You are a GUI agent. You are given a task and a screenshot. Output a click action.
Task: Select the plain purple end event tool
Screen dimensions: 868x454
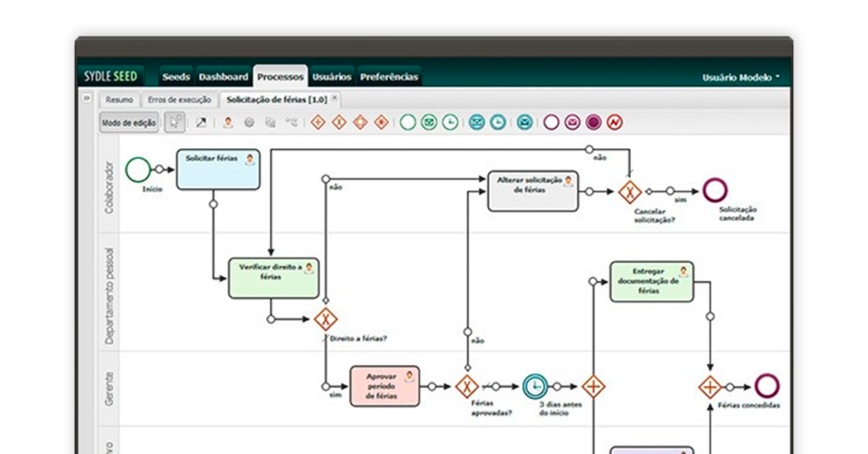[551, 122]
